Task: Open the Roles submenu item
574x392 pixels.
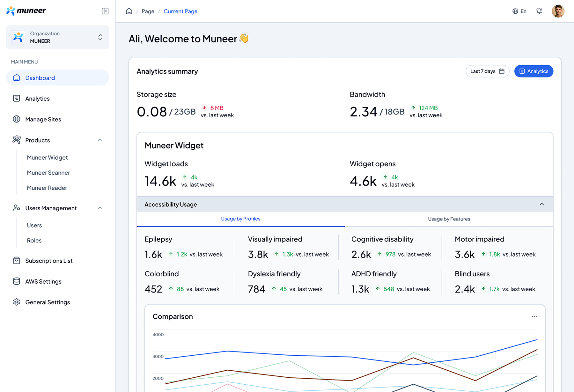Action: (x=34, y=241)
